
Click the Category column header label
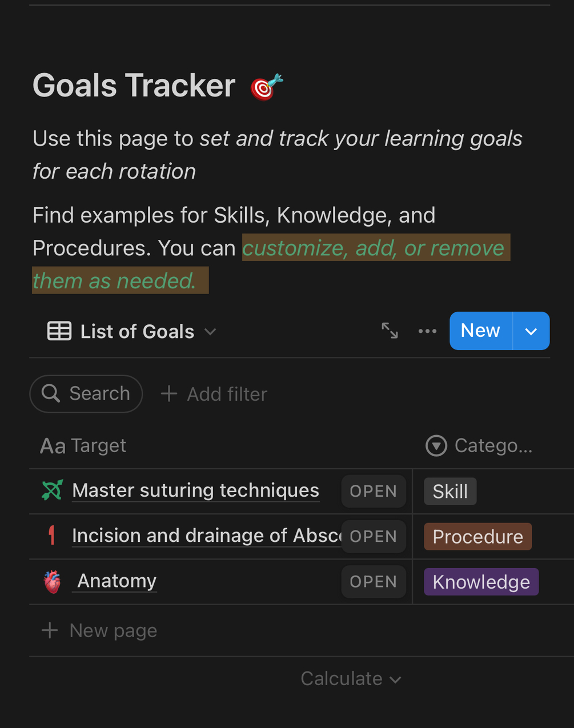[x=493, y=446]
